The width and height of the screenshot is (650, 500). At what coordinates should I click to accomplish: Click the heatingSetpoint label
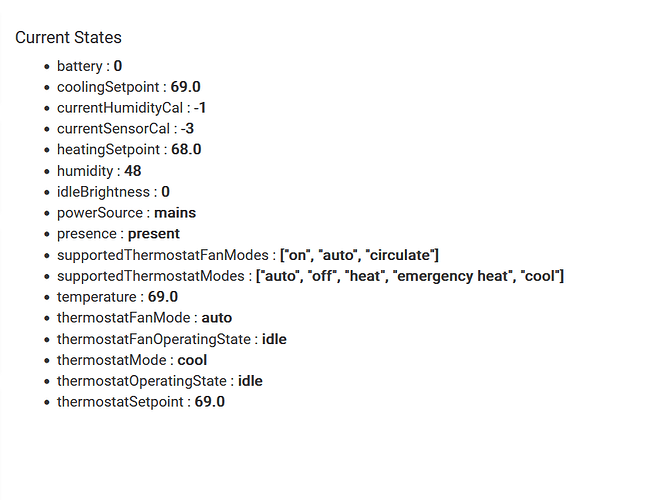pos(108,150)
